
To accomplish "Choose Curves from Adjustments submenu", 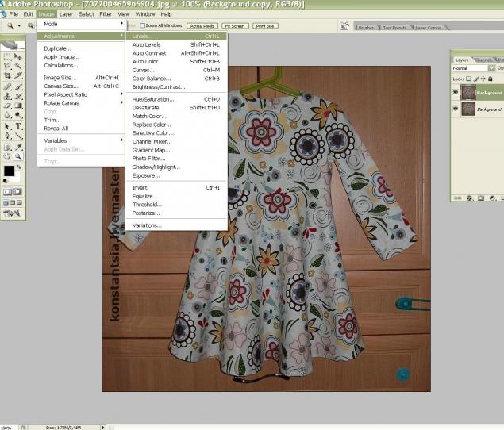I will 176,70.
